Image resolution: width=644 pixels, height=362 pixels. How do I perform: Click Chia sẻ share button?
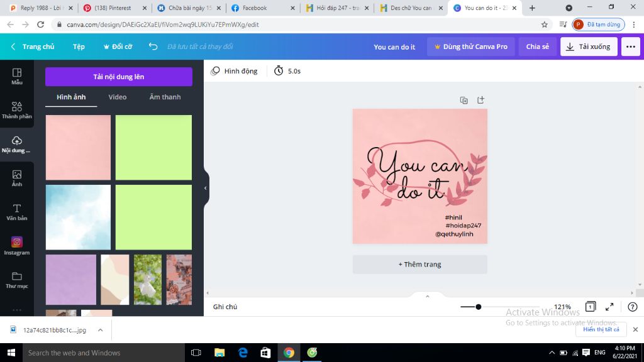point(537,47)
